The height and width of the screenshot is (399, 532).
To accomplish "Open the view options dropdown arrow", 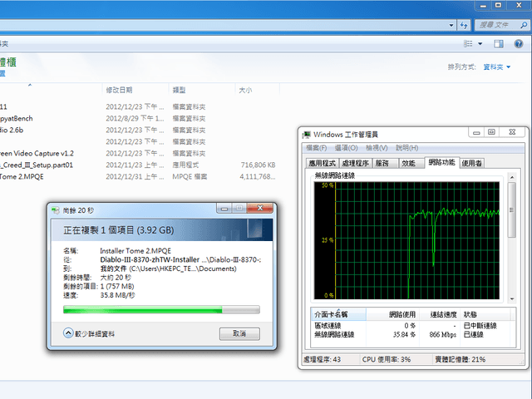I will point(480,44).
